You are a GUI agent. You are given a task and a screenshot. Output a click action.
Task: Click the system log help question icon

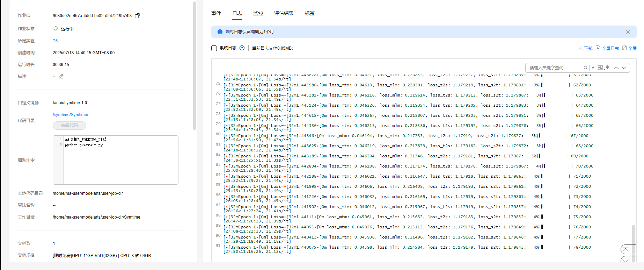tap(242, 48)
